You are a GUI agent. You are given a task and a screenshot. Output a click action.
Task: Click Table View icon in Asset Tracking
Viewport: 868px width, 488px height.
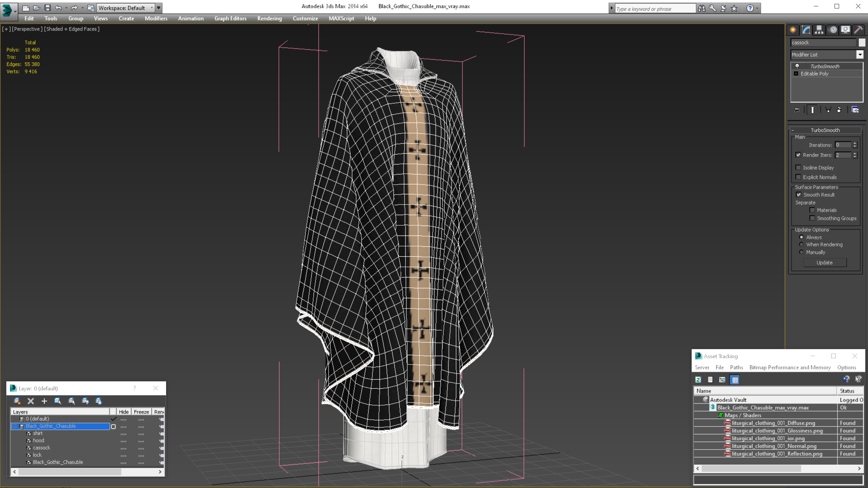click(735, 380)
